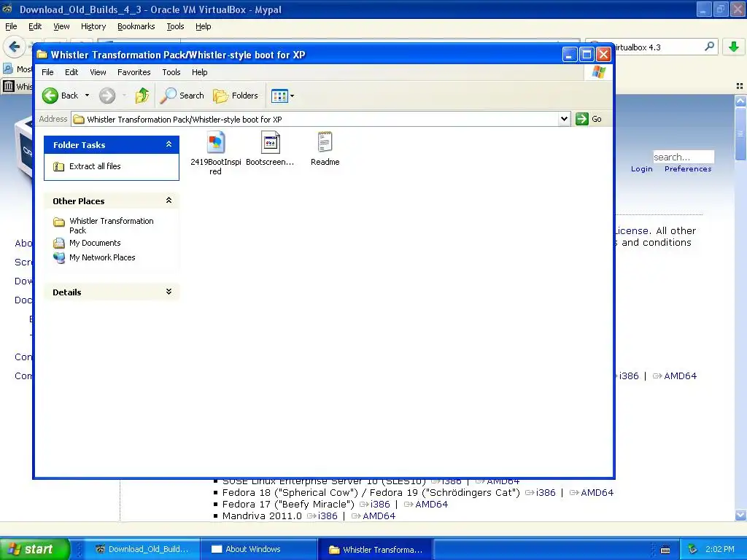Click the 2:02 PM taskbar clock
Screen dimensions: 747x560
(720, 550)
